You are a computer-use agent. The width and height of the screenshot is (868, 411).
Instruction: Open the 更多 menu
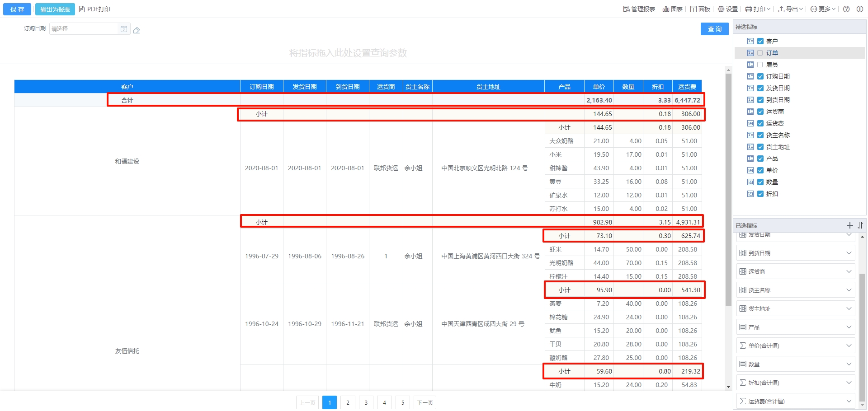point(823,9)
